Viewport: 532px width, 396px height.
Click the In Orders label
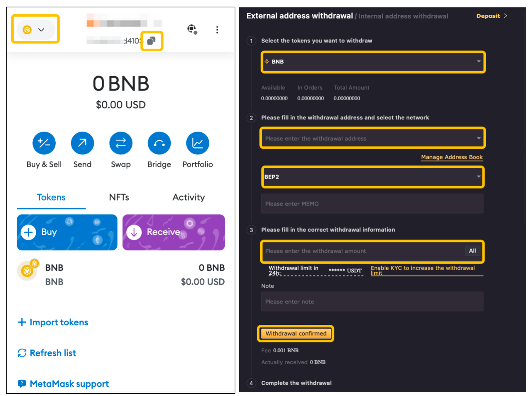(310, 88)
